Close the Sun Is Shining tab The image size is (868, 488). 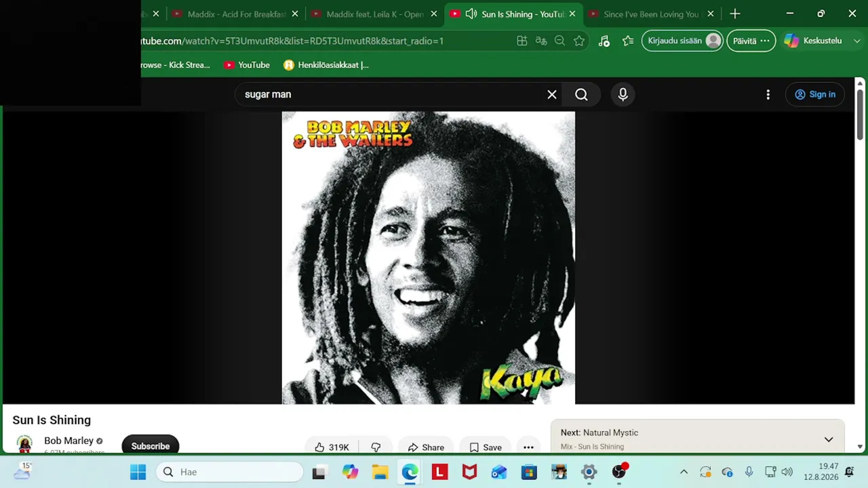[572, 14]
